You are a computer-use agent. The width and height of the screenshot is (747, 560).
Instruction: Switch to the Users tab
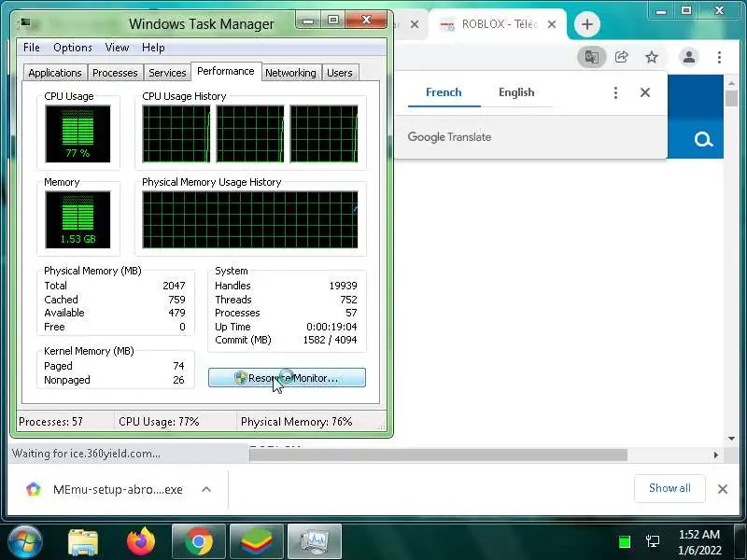tap(340, 73)
